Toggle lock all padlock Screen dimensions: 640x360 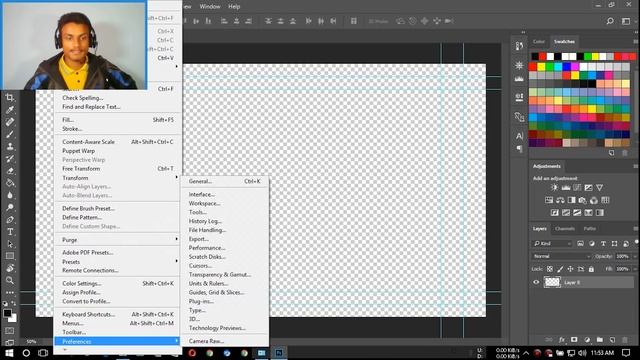[591, 269]
